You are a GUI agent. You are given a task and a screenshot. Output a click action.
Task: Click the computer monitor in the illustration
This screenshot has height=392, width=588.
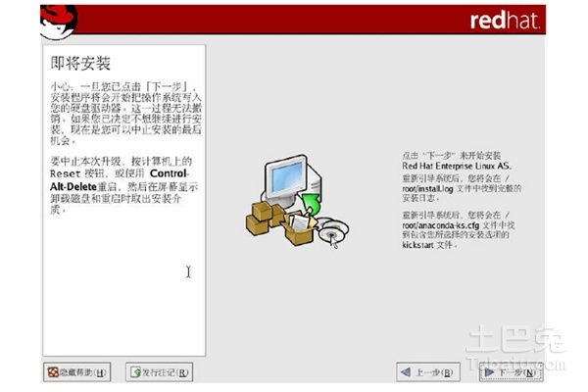285,178
